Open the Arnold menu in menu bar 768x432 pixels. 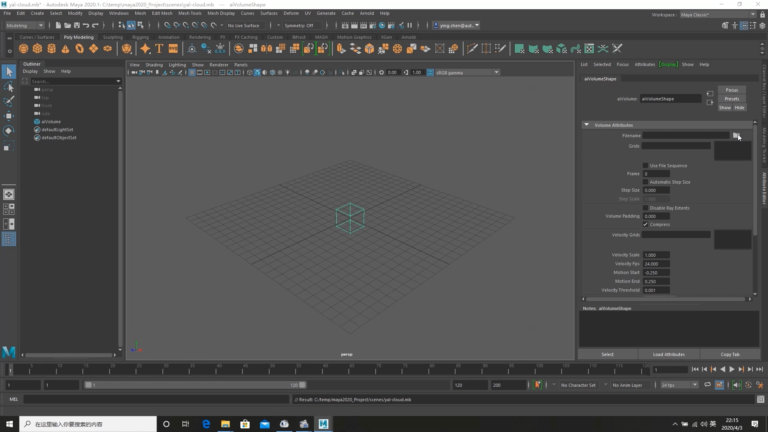(366, 13)
